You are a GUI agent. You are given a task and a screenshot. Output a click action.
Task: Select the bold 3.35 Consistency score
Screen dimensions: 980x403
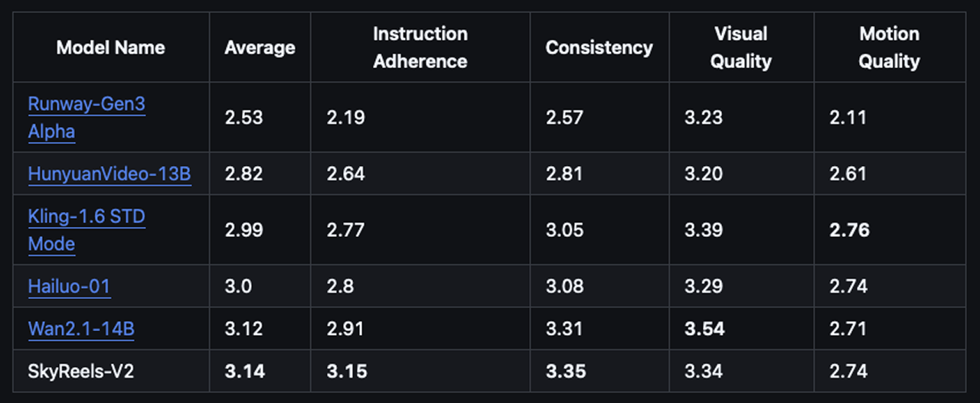click(566, 372)
